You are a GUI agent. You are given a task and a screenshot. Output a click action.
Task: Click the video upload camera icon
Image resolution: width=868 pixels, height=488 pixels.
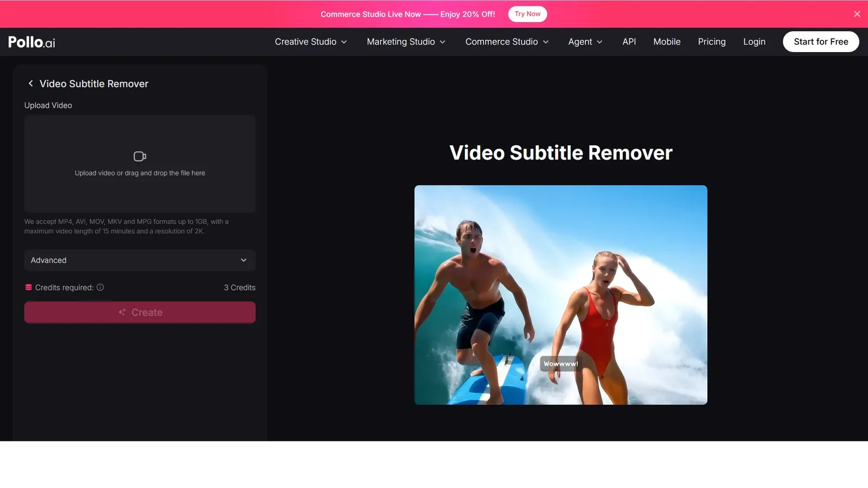tap(140, 156)
